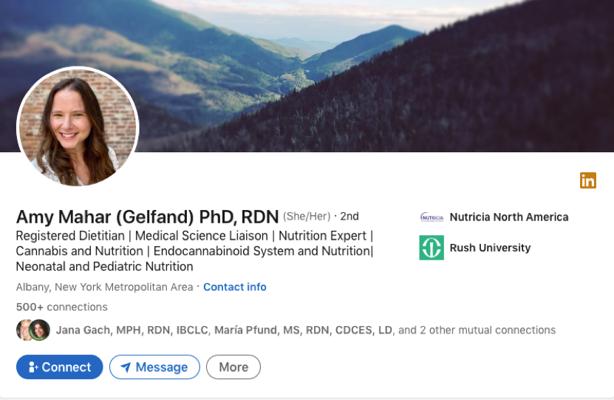Open Nutricia North America company page

click(509, 217)
